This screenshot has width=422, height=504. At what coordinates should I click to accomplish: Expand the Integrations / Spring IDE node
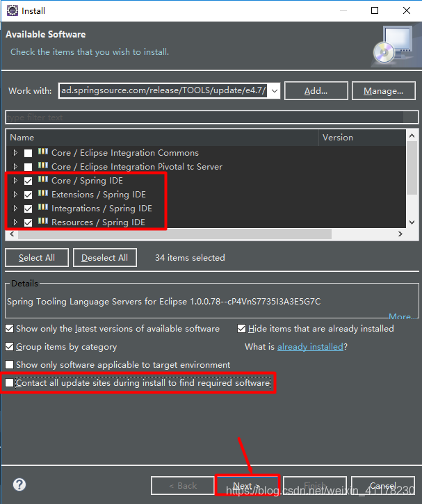coord(15,209)
